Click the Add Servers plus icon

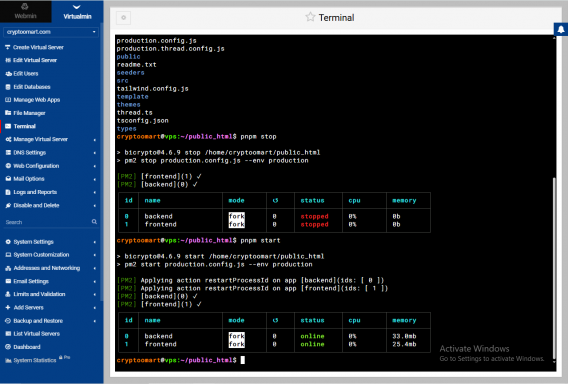pos(8,308)
